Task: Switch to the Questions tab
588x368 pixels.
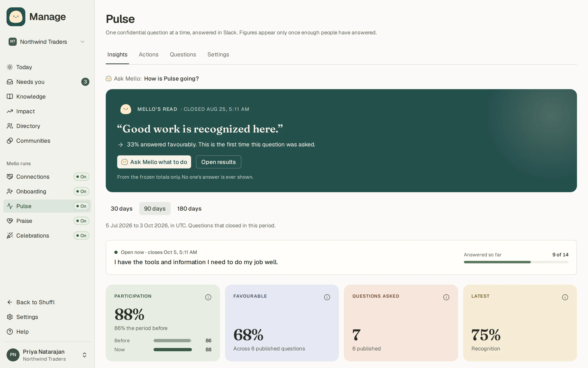Action: point(183,55)
